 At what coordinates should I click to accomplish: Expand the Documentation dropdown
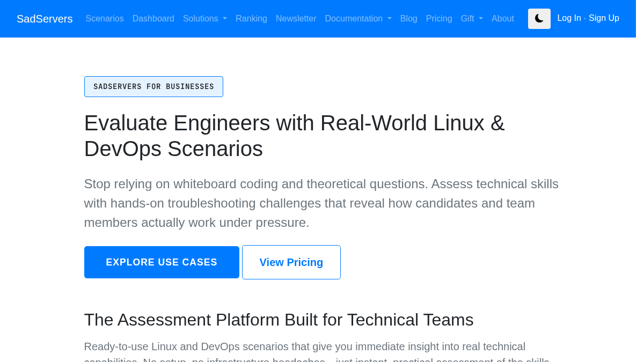click(358, 19)
